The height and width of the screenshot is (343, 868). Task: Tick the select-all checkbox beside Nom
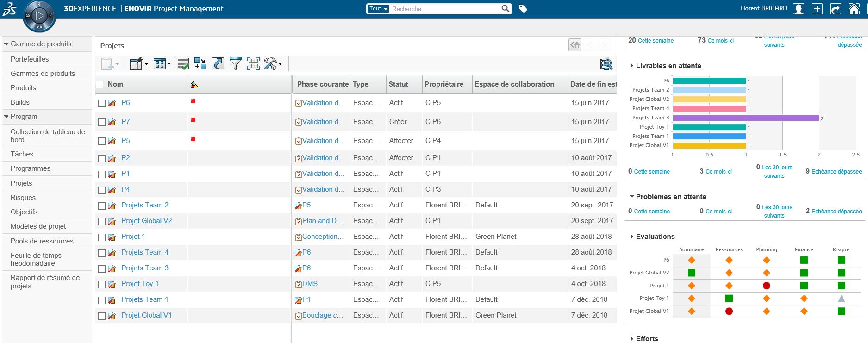[x=100, y=84]
